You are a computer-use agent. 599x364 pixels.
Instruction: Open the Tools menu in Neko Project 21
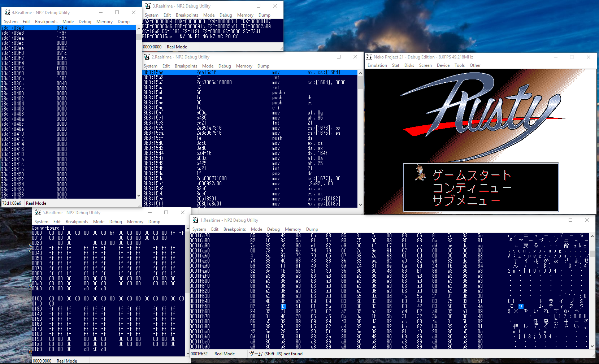460,65
